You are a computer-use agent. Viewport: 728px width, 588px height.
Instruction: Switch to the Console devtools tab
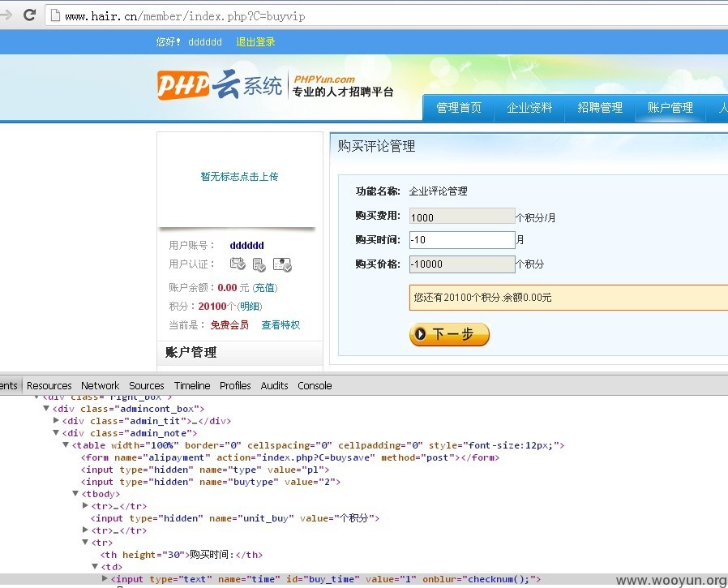(315, 385)
